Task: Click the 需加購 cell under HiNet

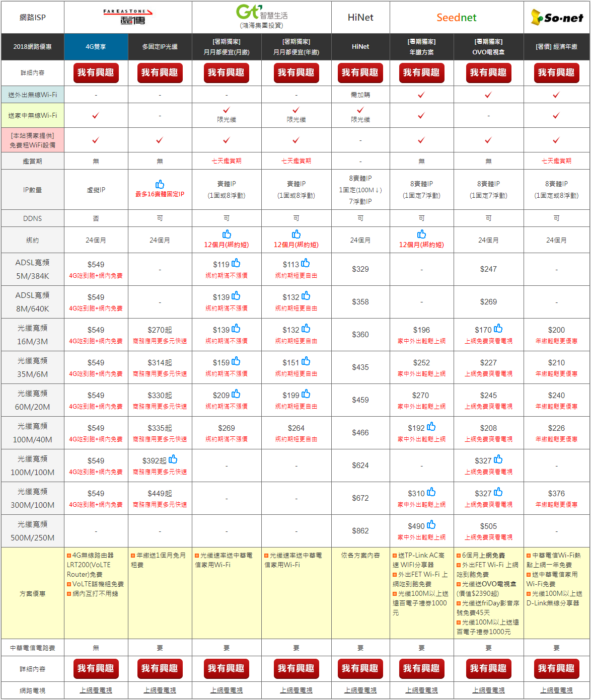Action: (x=360, y=95)
